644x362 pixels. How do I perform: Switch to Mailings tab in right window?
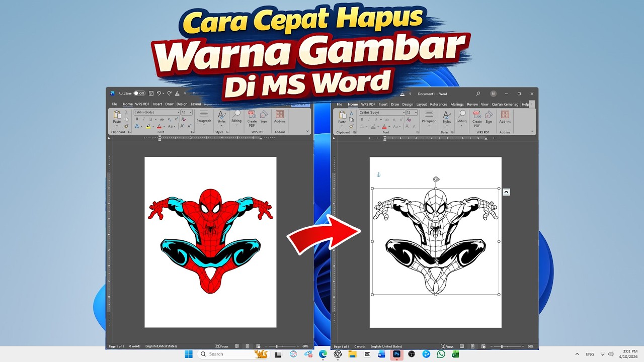coord(457,104)
